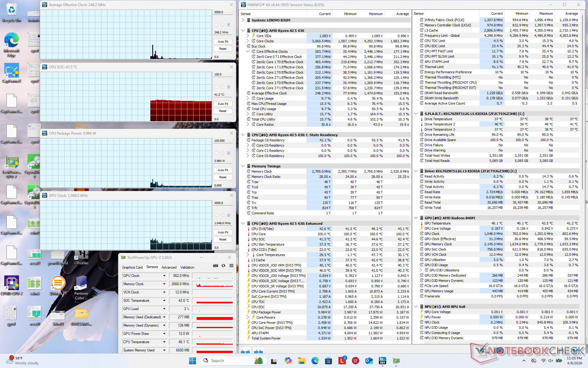This screenshot has height=368, width=588.
Task: Switch to the Graphics Card tab
Action: (x=132, y=267)
